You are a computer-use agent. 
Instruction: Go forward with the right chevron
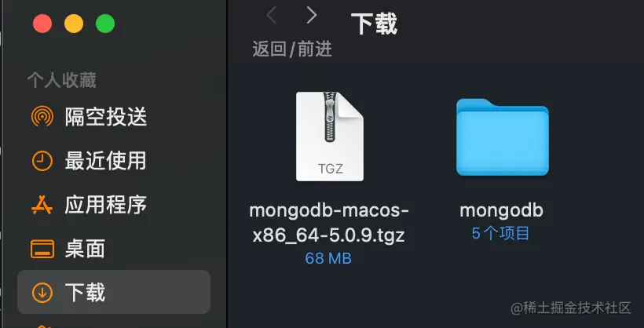point(312,16)
